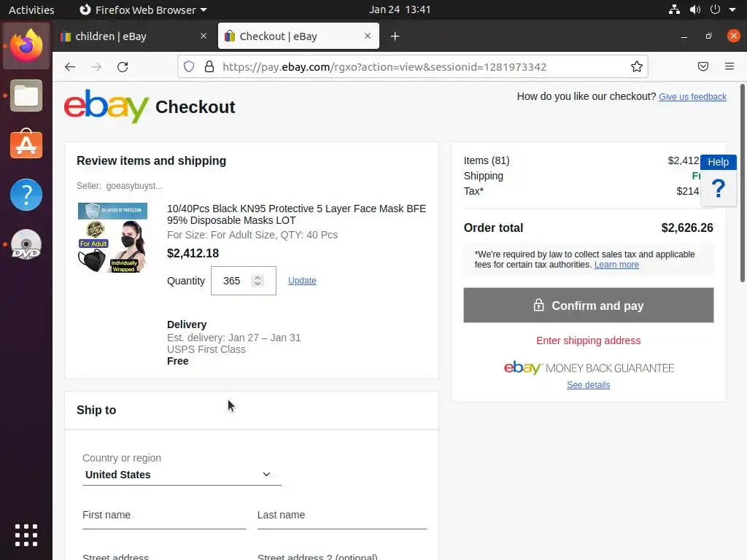Open Ubuntu Software from the dock
Viewport: 747px width, 560px height.
[x=26, y=145]
